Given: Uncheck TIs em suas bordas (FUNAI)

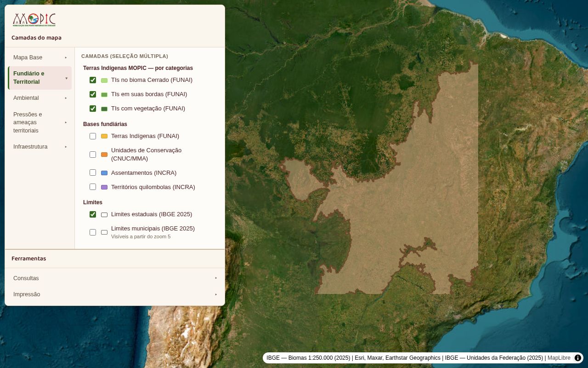Looking at the screenshot, I should pyautogui.click(x=93, y=94).
